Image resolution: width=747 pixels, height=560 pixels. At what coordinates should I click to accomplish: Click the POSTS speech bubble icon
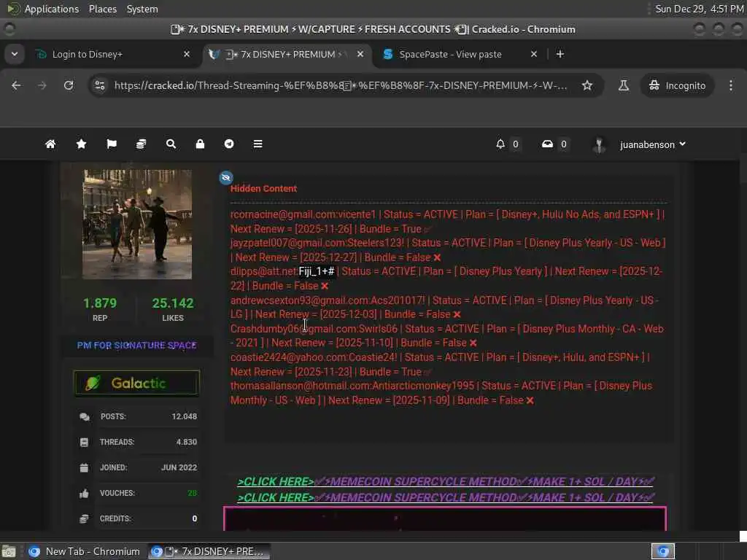[85, 416]
